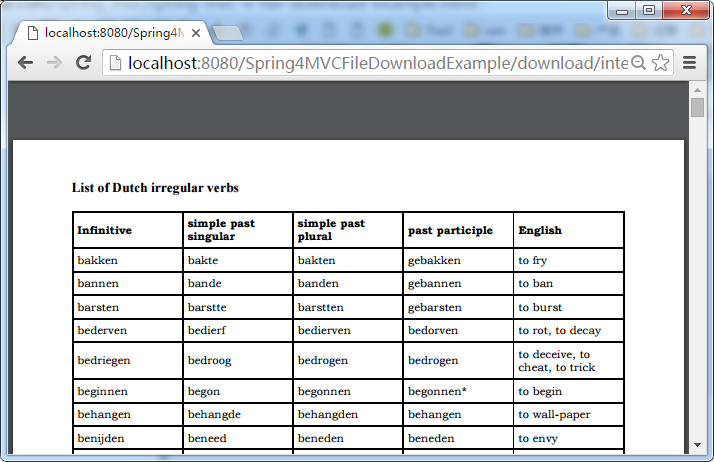Open a new tab with the new tab button
Image resolution: width=714 pixels, height=462 pixels.
click(x=227, y=33)
